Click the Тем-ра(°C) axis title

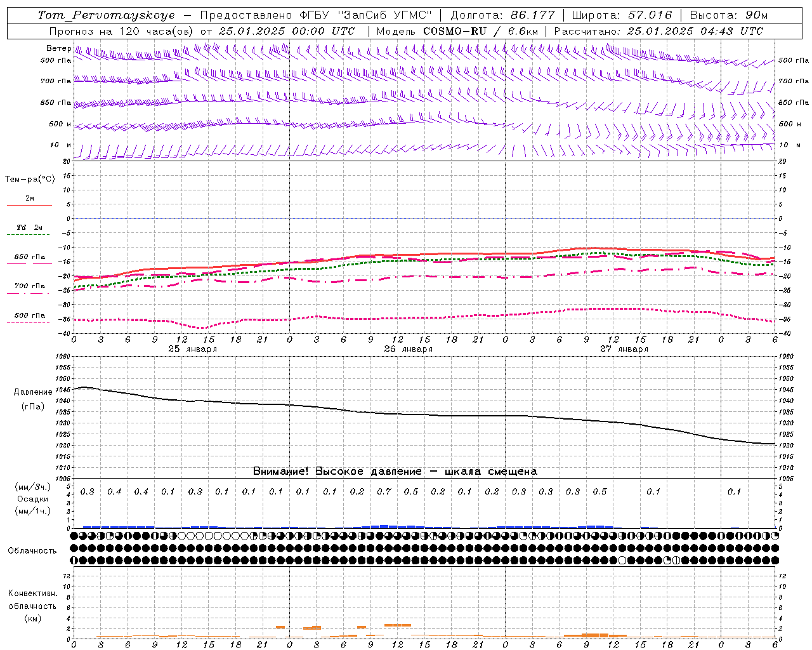(x=30, y=180)
